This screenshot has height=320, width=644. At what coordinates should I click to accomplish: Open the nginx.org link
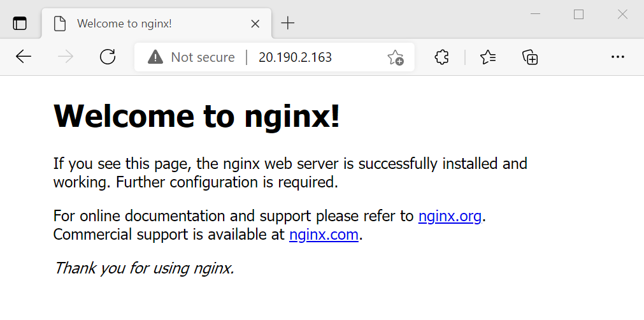click(450, 215)
